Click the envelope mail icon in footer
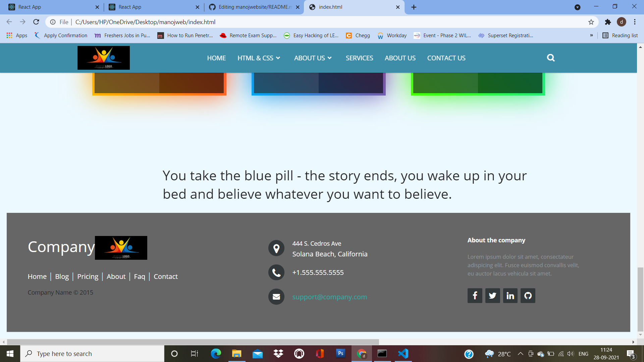The image size is (644, 362). (276, 297)
